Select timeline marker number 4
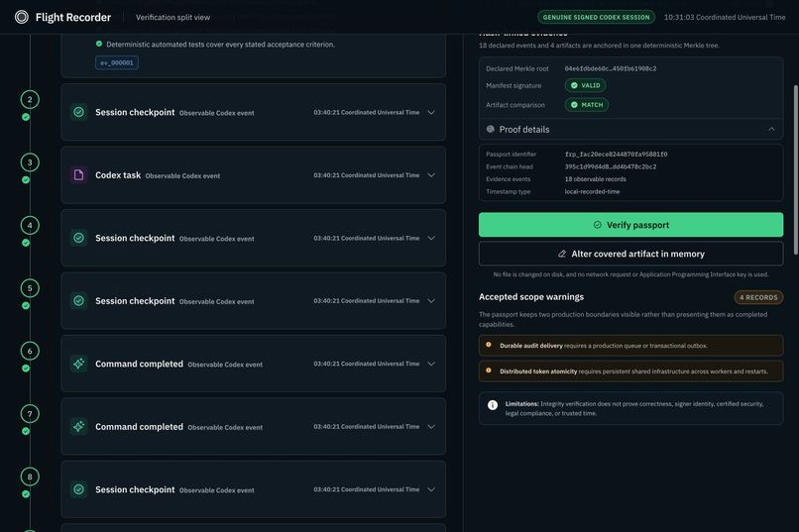Viewport: 799px width, 532px height. [x=30, y=225]
